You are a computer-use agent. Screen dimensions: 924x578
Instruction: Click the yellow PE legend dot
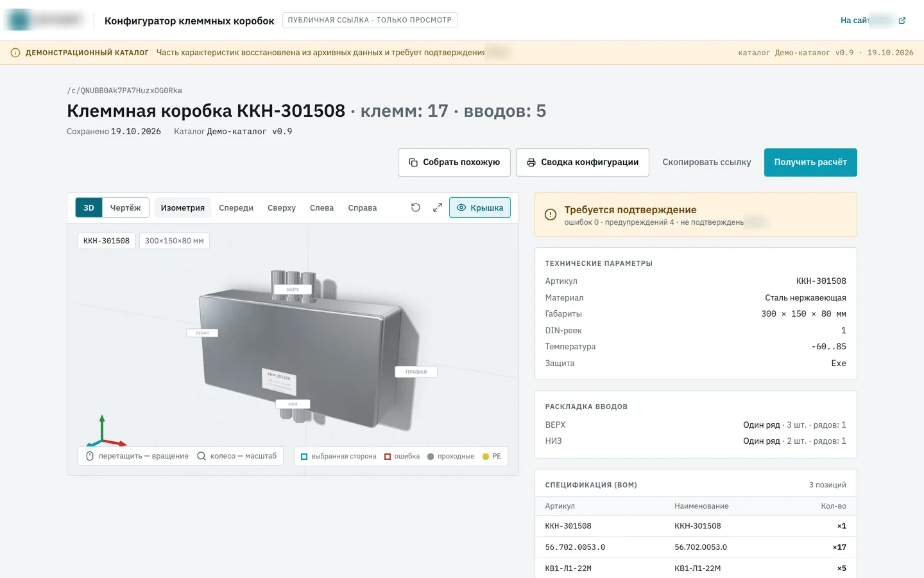click(x=486, y=457)
